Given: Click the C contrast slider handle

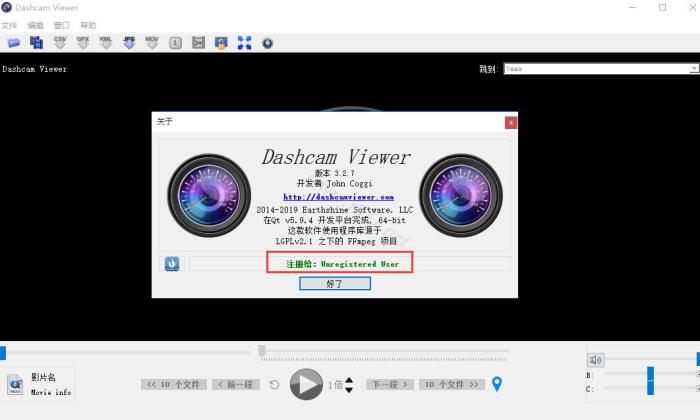Looking at the screenshot, I should click(x=650, y=388).
